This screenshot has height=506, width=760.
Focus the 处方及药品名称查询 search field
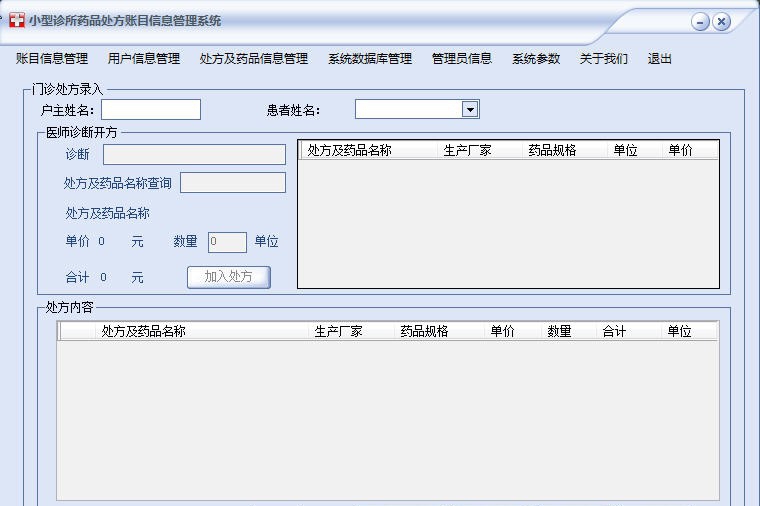(233, 183)
